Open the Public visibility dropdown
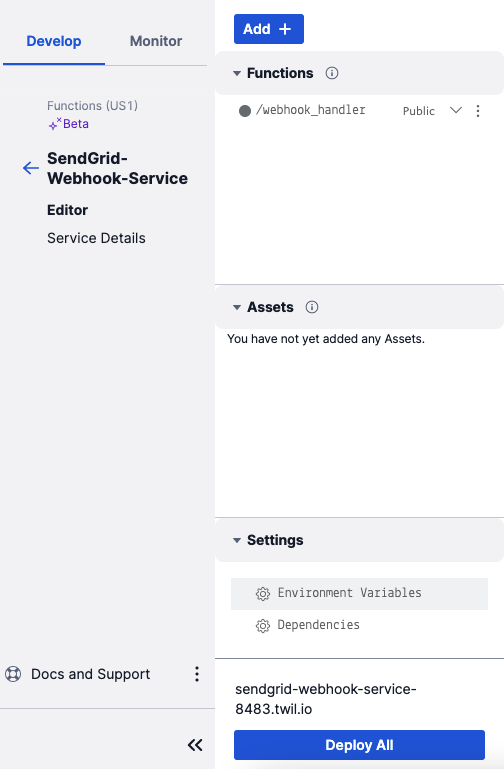 tap(456, 110)
